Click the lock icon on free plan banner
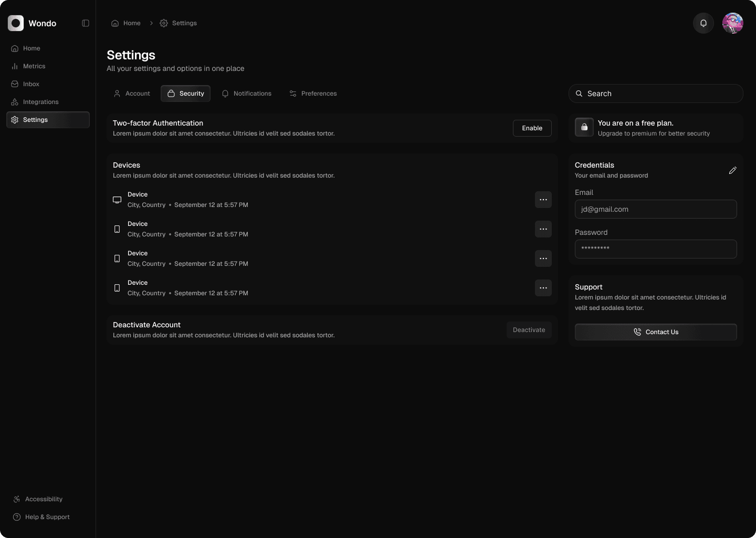This screenshot has width=756, height=538. 584,127
